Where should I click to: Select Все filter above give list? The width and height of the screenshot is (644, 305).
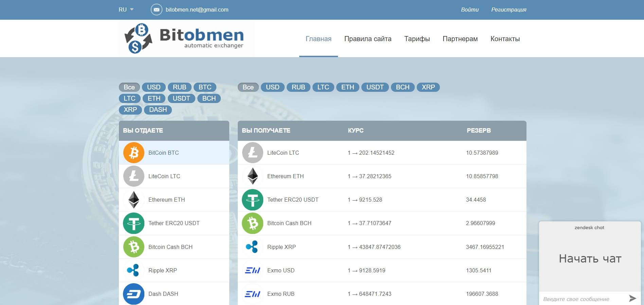point(129,87)
